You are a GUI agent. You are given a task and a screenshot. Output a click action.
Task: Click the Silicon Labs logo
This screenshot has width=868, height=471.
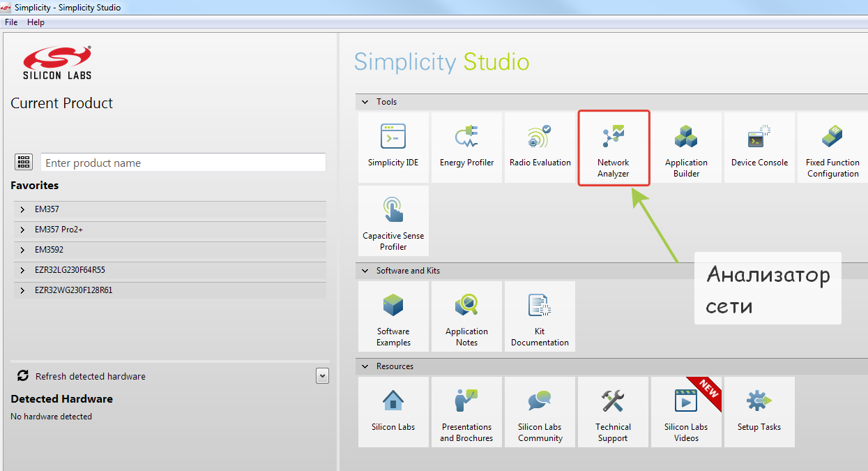tap(57, 63)
